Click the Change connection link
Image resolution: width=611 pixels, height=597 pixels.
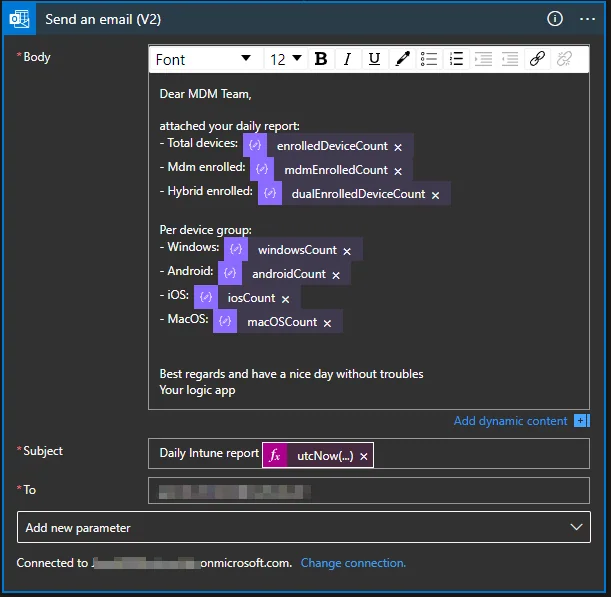(x=353, y=563)
